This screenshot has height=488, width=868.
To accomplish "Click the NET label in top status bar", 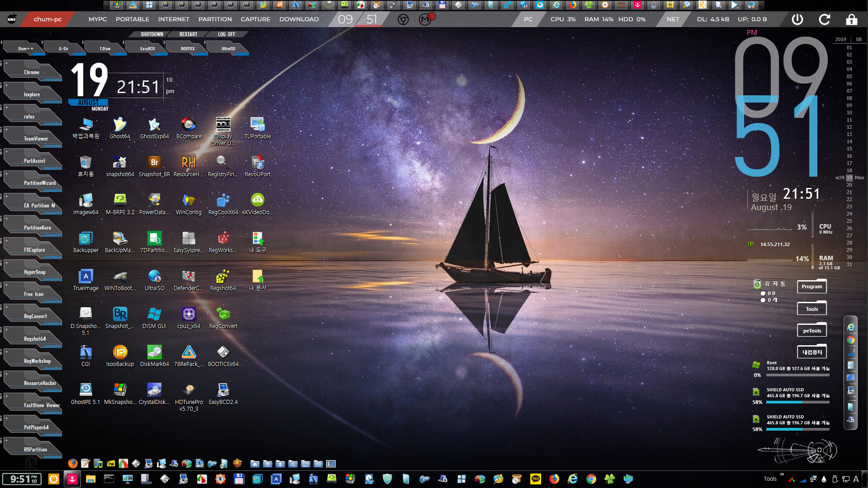I will pyautogui.click(x=673, y=19).
